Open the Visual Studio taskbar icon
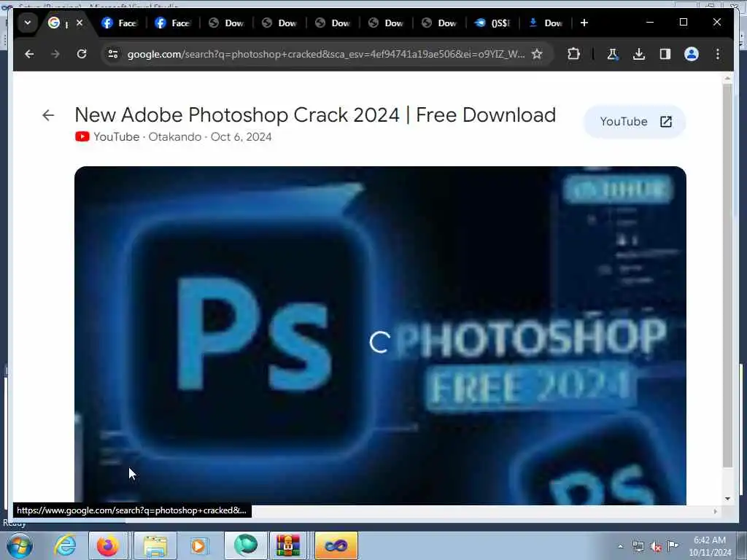 point(336,545)
